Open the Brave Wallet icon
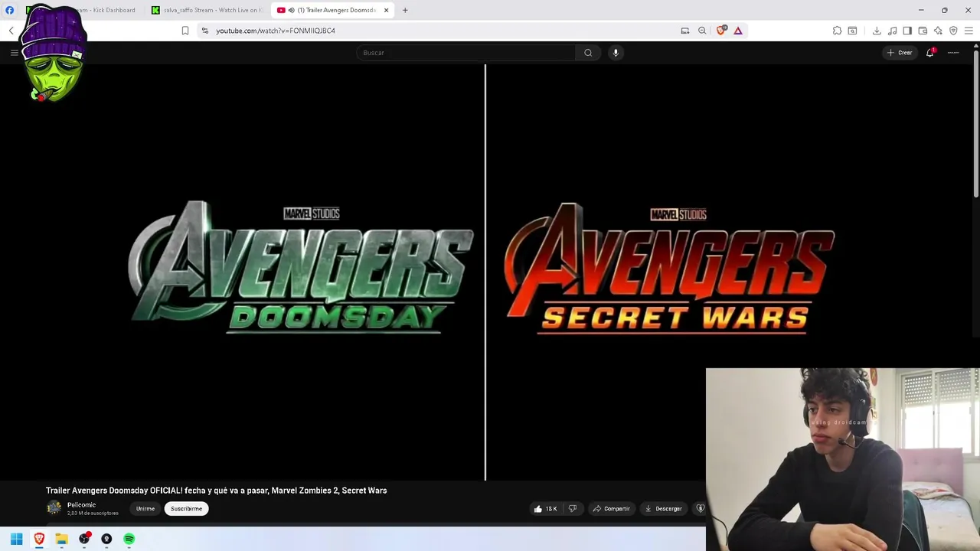Image resolution: width=980 pixels, height=551 pixels. 923,31
